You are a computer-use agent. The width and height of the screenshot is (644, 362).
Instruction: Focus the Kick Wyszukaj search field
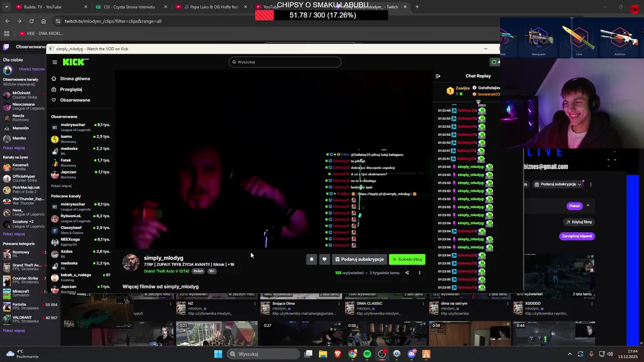tap(285, 62)
